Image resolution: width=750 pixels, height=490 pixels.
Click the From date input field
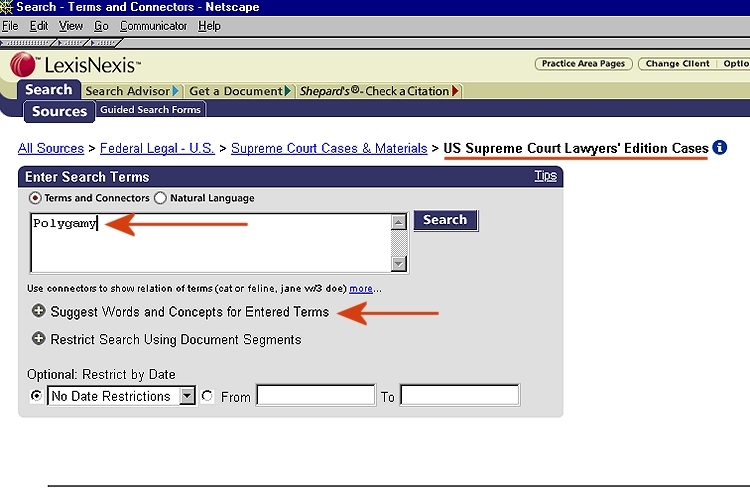pyautogui.click(x=316, y=395)
